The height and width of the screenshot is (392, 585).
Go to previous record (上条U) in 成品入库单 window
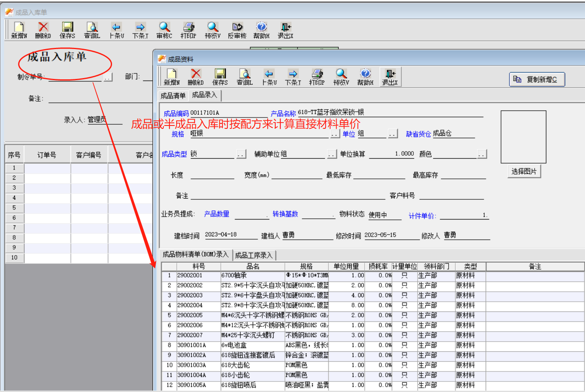click(116, 30)
